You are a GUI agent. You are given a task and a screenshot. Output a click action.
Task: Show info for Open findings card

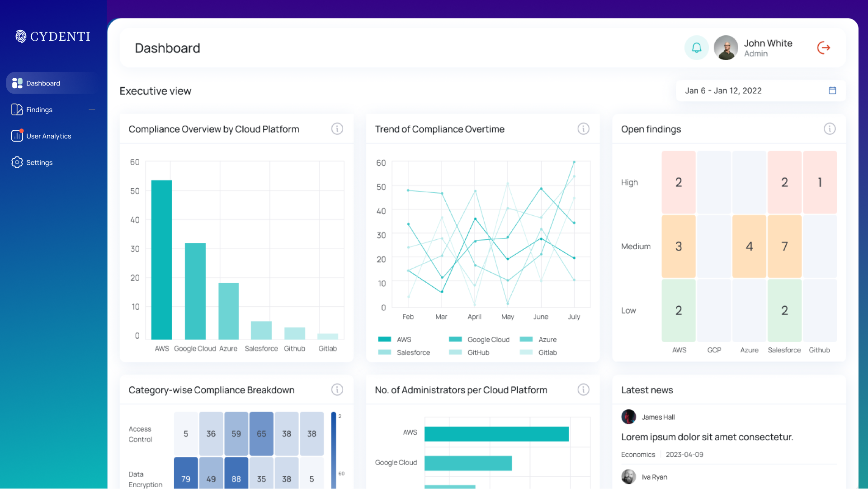830,129
